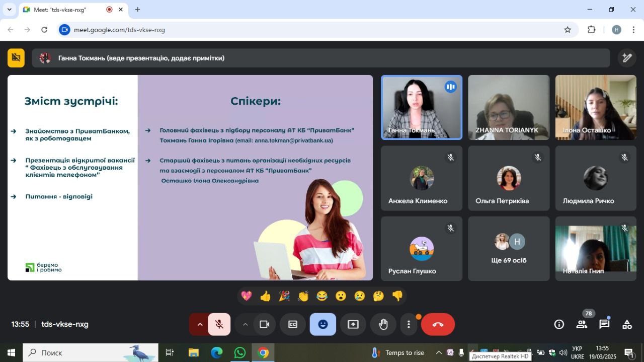Image resolution: width=644 pixels, height=362 pixels.
Task: Send the crying face reaction
Action: click(360, 296)
